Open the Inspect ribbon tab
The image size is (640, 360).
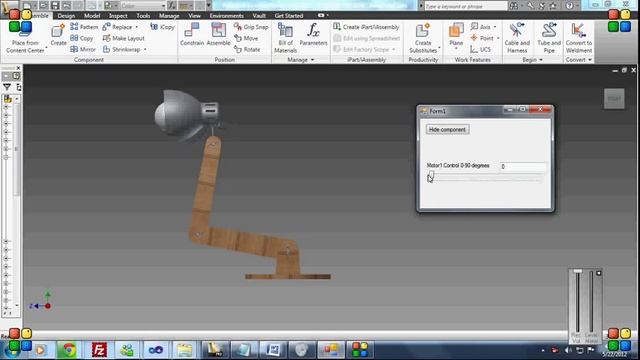(x=118, y=16)
